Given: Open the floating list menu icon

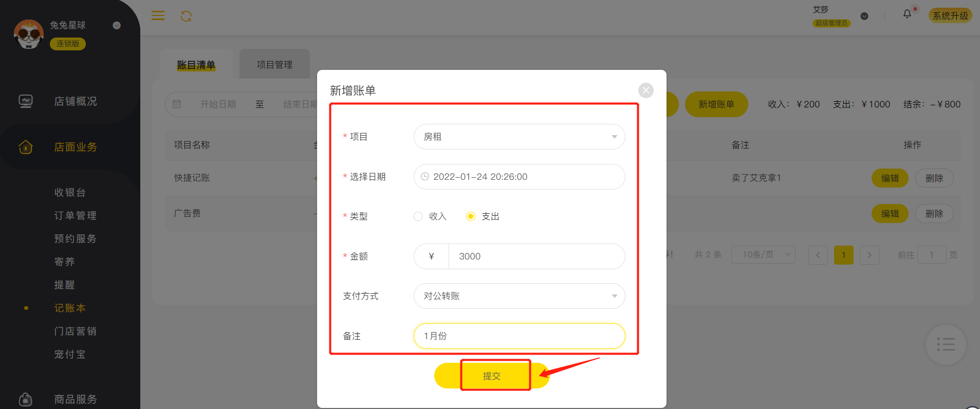Looking at the screenshot, I should pos(946,344).
